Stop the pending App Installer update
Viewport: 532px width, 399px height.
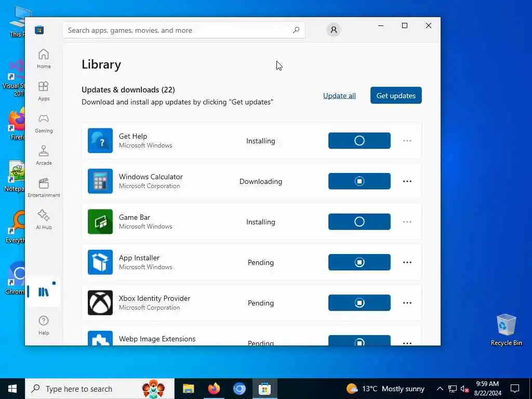[360, 262]
